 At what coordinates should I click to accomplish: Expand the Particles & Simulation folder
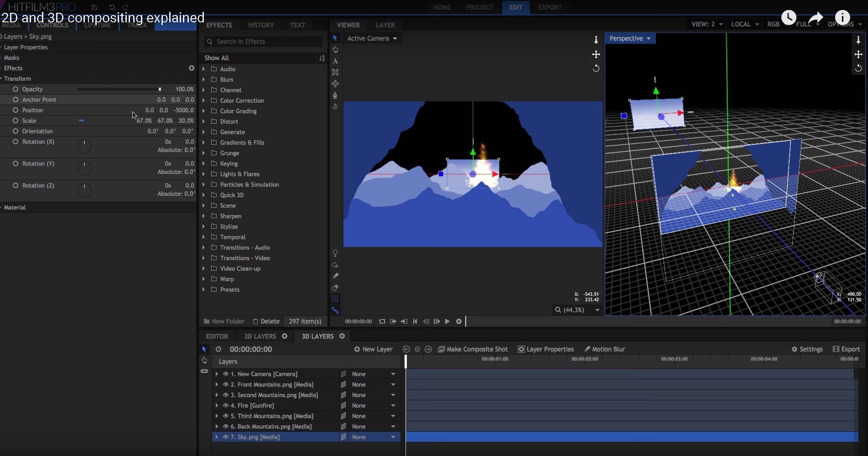point(203,184)
